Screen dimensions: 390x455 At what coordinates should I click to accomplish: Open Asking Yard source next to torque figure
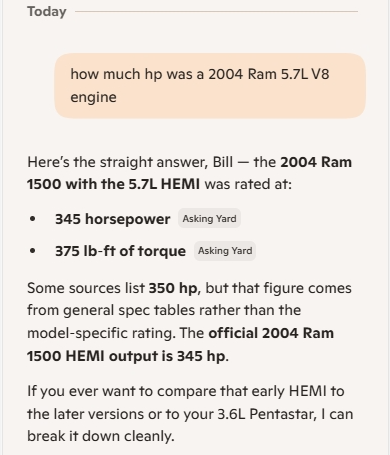(225, 251)
